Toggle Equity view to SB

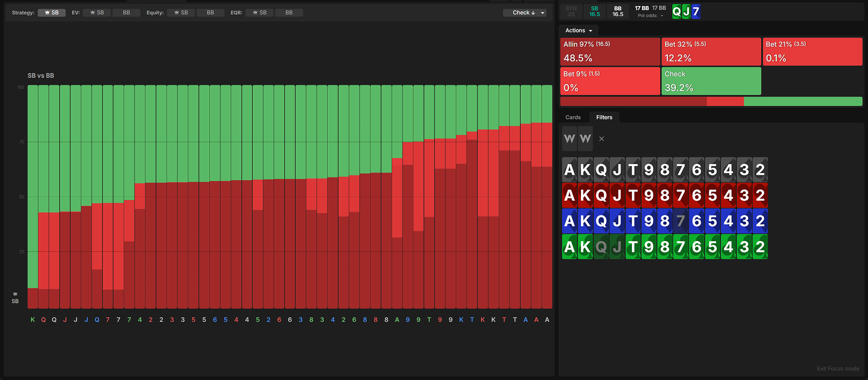pos(181,12)
